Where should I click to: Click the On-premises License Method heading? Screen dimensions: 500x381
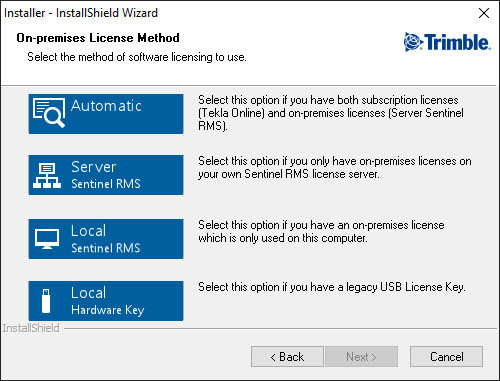(x=98, y=38)
